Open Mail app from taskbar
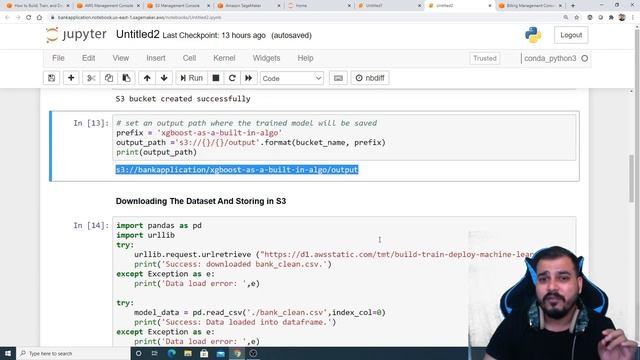The image size is (640, 360). [x=220, y=353]
